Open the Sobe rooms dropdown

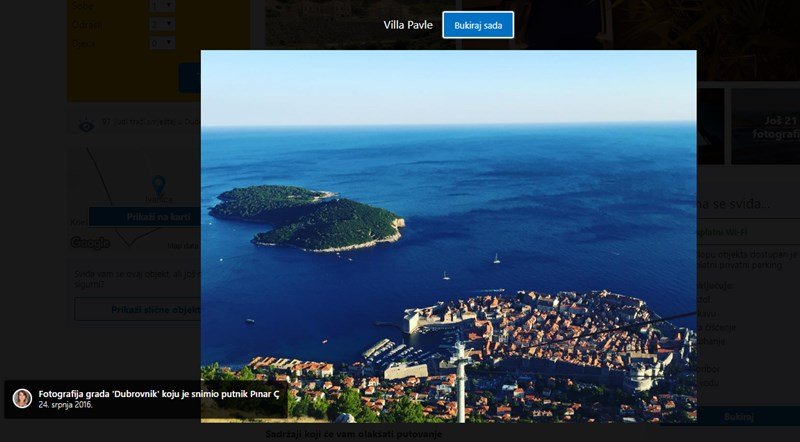pyautogui.click(x=162, y=6)
